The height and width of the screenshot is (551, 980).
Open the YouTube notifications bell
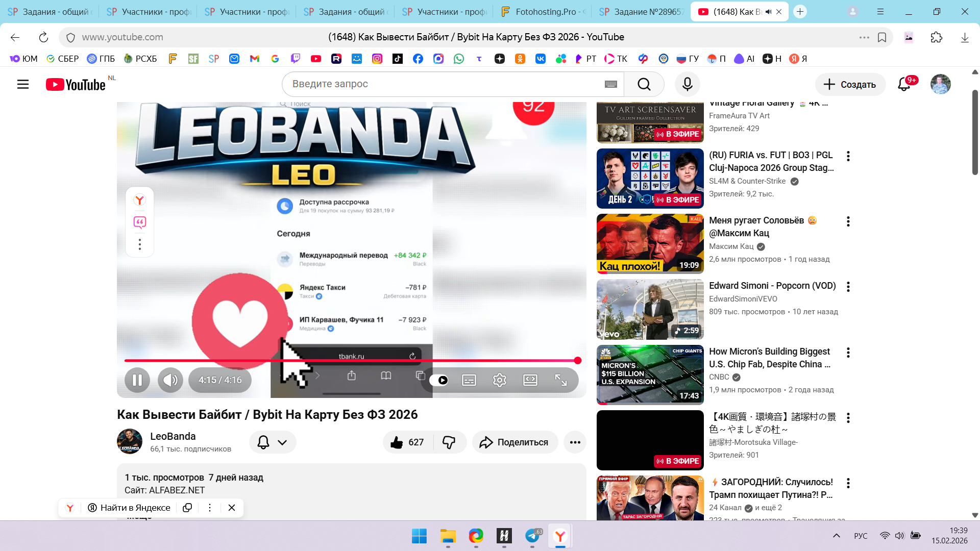tap(904, 84)
